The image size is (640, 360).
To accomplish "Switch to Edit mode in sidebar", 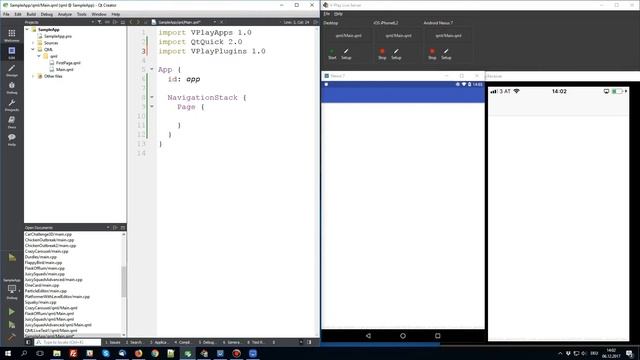I will click(11, 53).
